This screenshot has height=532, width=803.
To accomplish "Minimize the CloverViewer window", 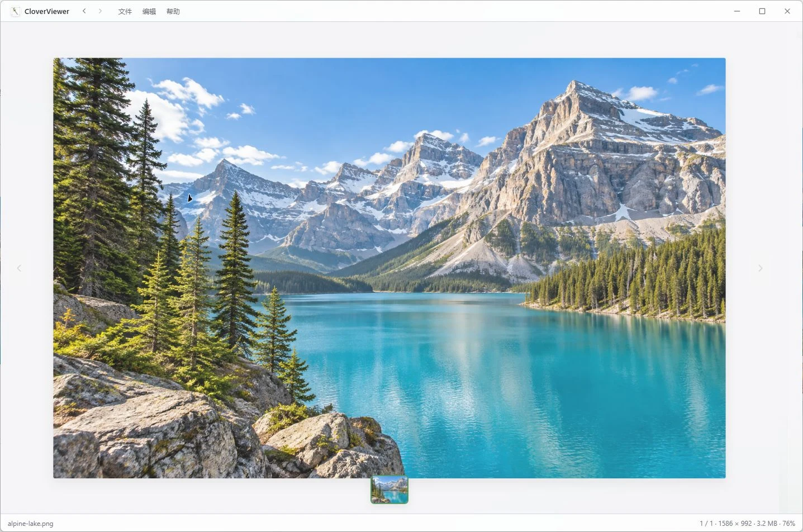I will pyautogui.click(x=737, y=11).
